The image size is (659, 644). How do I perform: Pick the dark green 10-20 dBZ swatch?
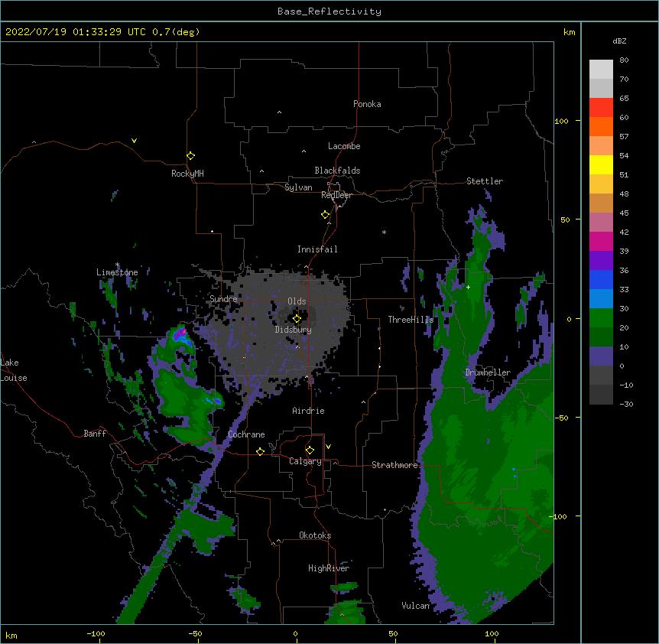[x=601, y=337]
